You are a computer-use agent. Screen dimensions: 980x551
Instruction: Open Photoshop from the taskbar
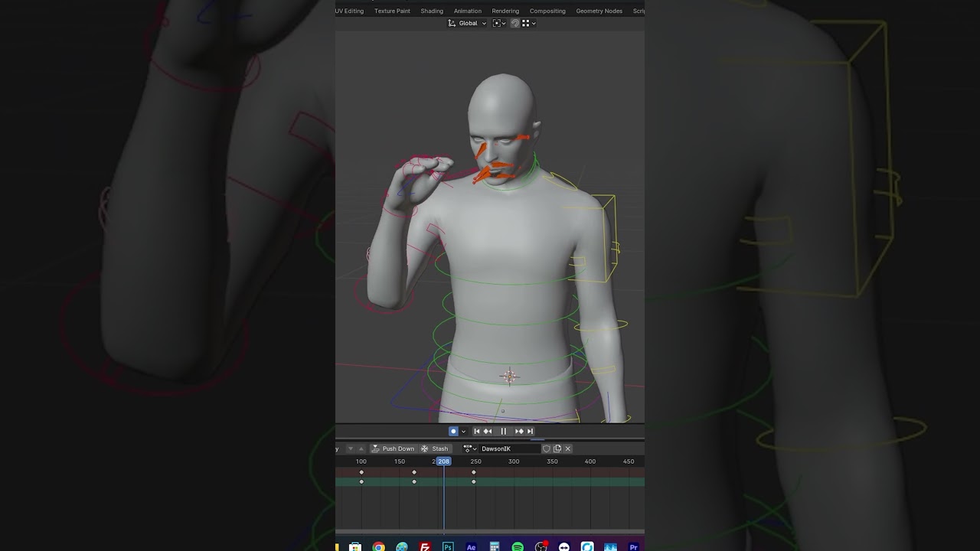click(448, 546)
